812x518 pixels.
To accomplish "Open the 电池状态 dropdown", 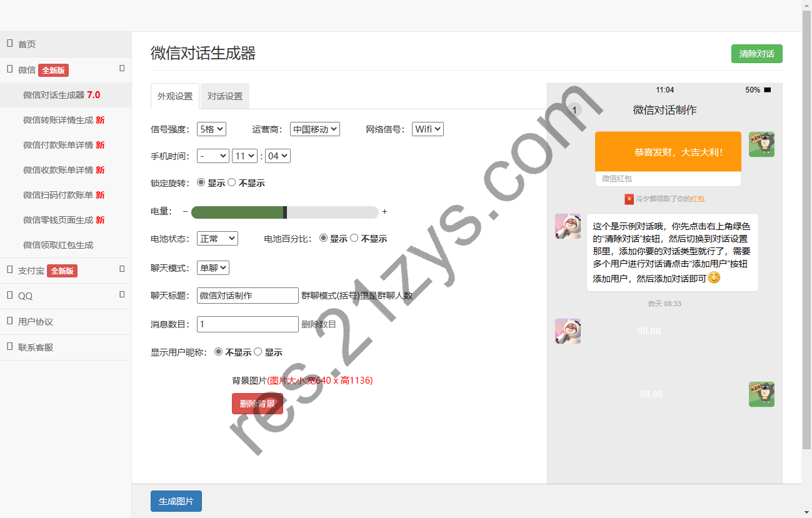I will coord(217,238).
